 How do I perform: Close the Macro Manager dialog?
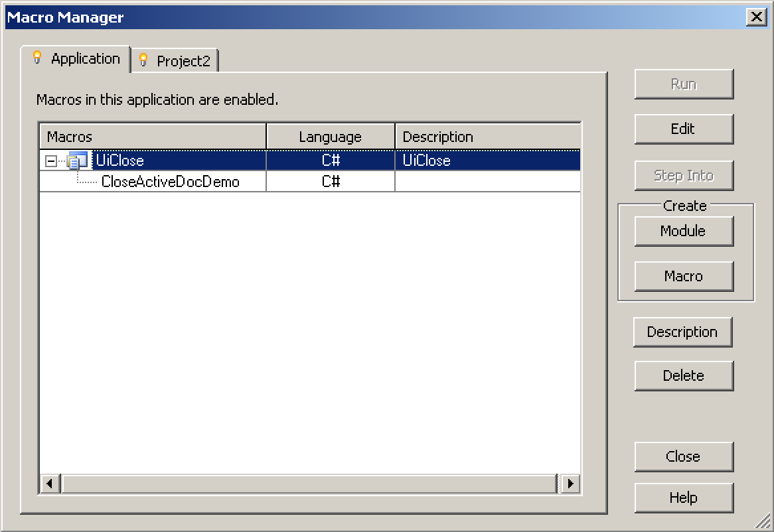click(684, 456)
